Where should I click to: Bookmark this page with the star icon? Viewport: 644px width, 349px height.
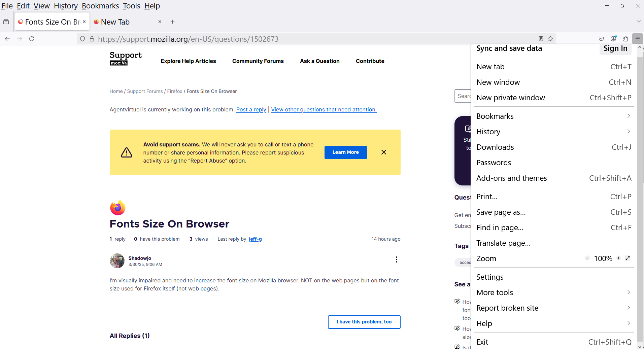[550, 39]
